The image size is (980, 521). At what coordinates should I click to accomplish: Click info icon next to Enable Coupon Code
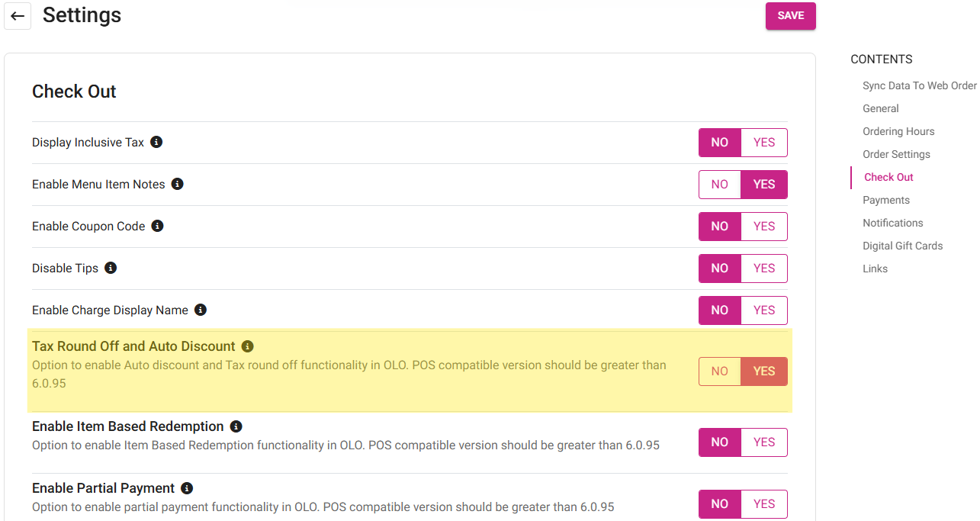[x=157, y=226]
